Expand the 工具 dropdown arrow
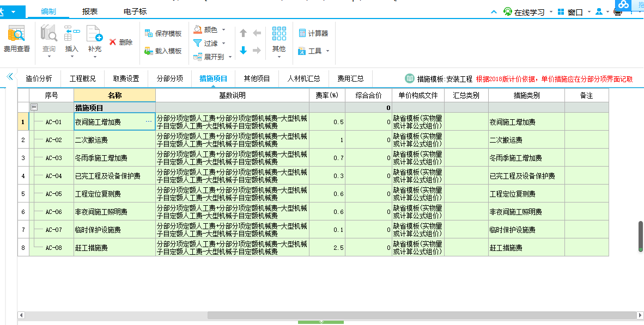Image resolution: width=644 pixels, height=325 pixels. [328, 51]
